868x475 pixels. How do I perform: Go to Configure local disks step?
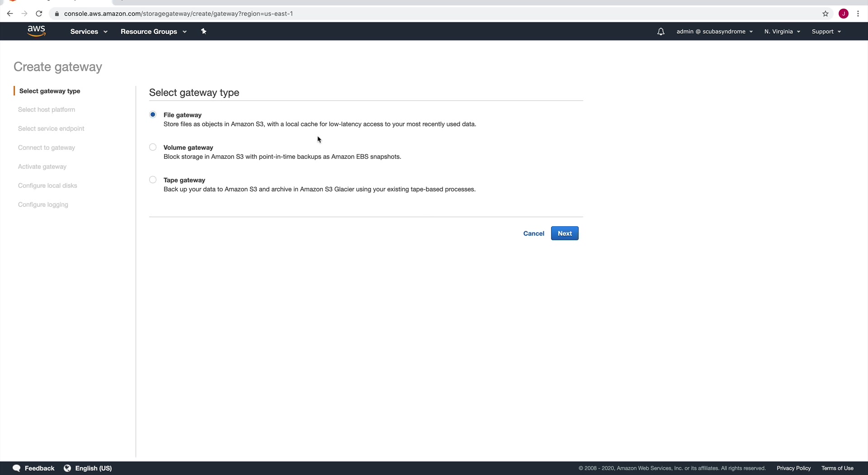tap(47, 185)
